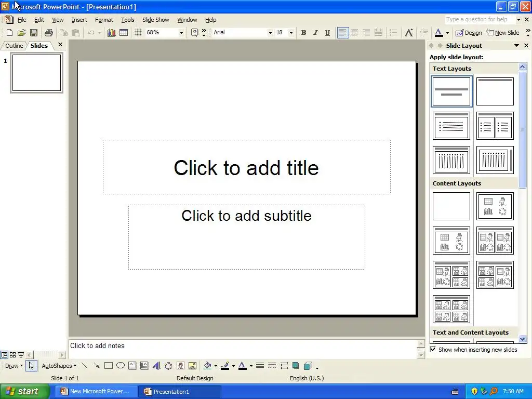The width and height of the screenshot is (532, 399).
Task: Insert a table from toolbar
Action: [x=124, y=33]
